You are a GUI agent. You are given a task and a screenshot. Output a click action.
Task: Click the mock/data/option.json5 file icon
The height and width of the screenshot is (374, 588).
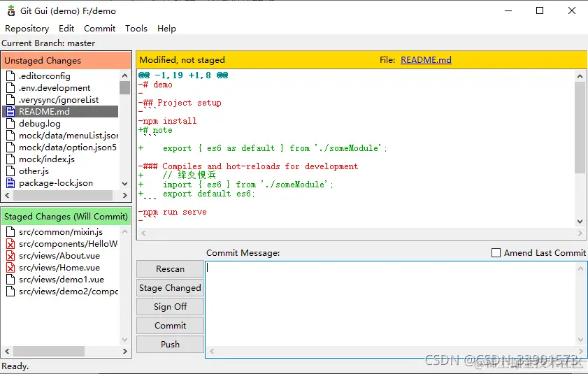(10, 148)
